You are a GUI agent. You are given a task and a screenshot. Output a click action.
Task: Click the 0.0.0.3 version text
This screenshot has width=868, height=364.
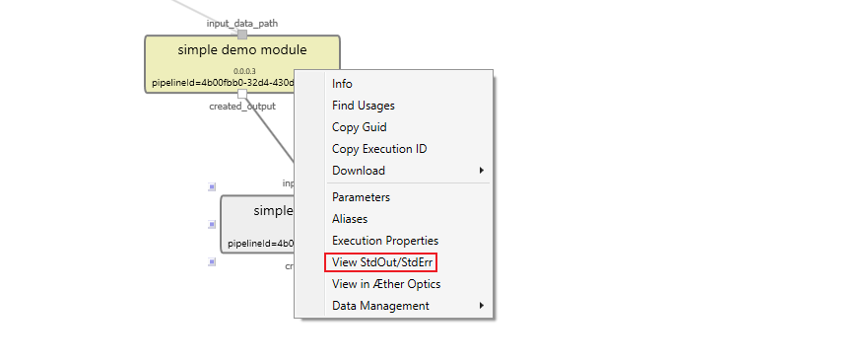pyautogui.click(x=244, y=71)
